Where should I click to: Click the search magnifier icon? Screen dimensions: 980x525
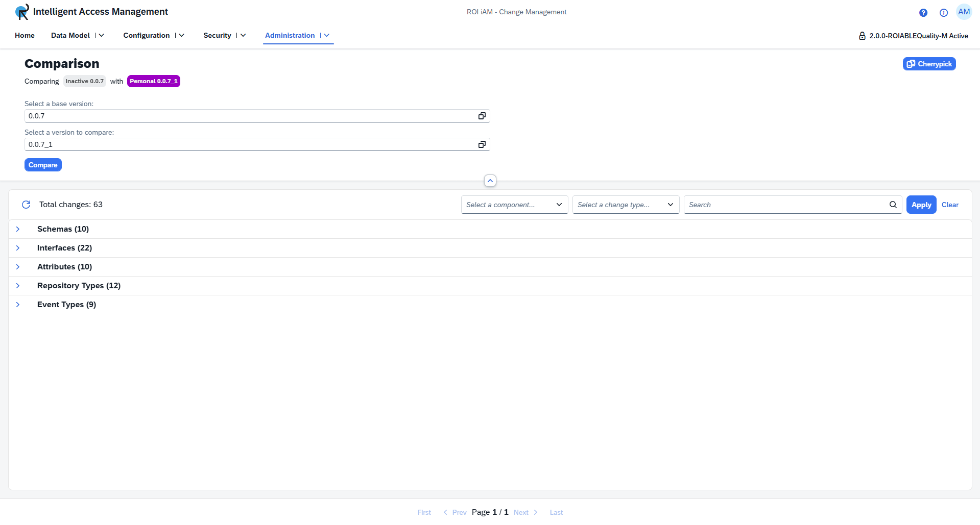(893, 205)
